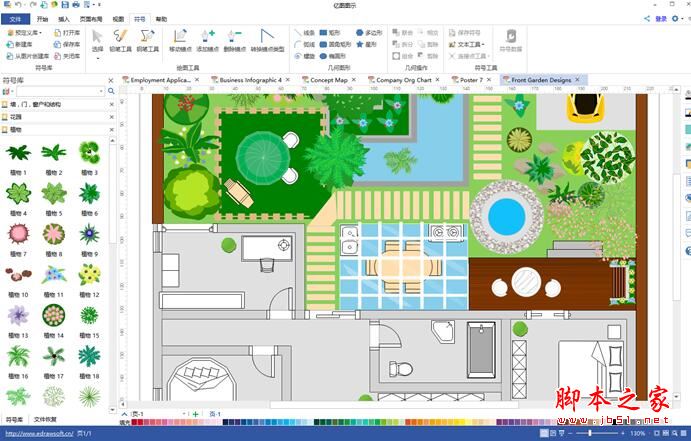The height and width of the screenshot is (441, 691).
Task: Activate the 钢笔工具 pen tool
Action: [x=147, y=41]
